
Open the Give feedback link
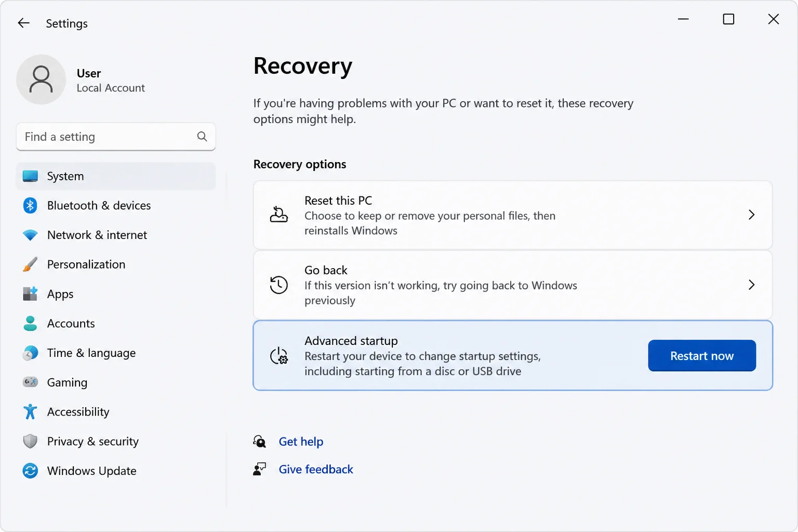(x=316, y=469)
